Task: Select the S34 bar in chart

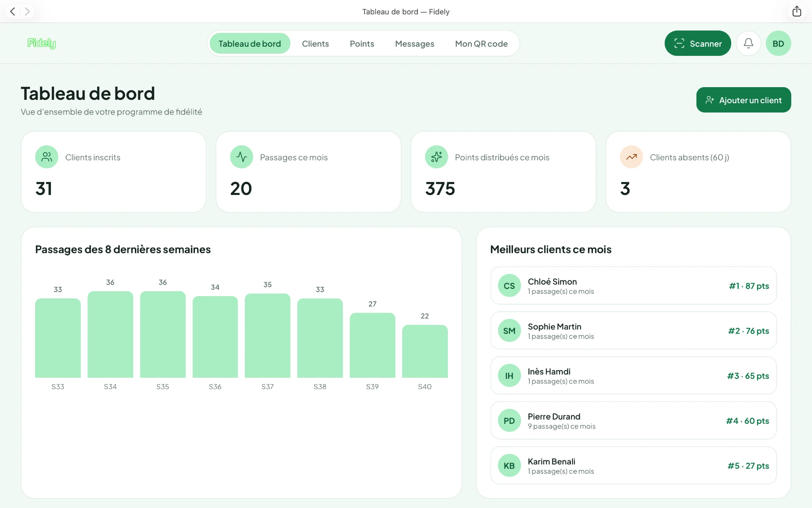Action: tap(110, 335)
